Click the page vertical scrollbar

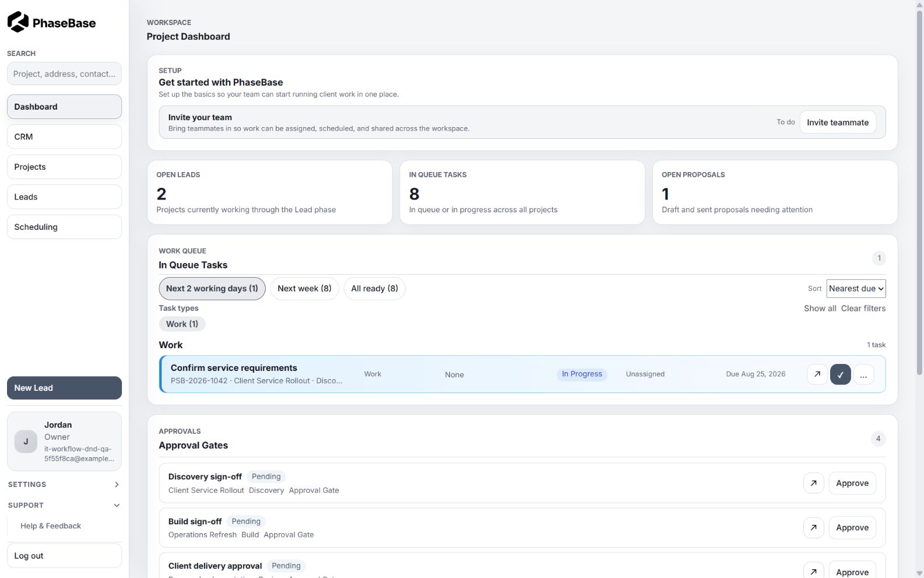[919, 192]
